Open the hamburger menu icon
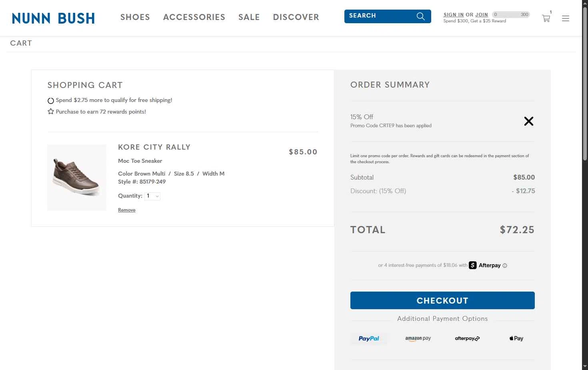588x370 pixels. click(x=566, y=18)
